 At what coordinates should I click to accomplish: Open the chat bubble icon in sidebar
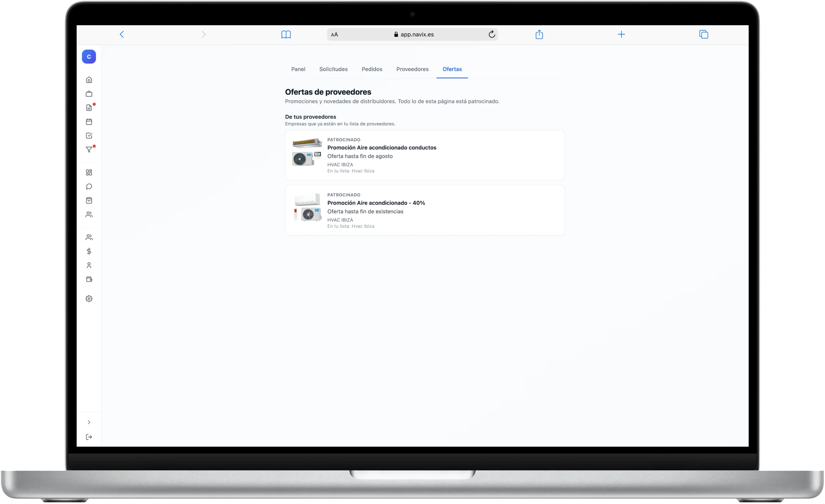pos(89,187)
